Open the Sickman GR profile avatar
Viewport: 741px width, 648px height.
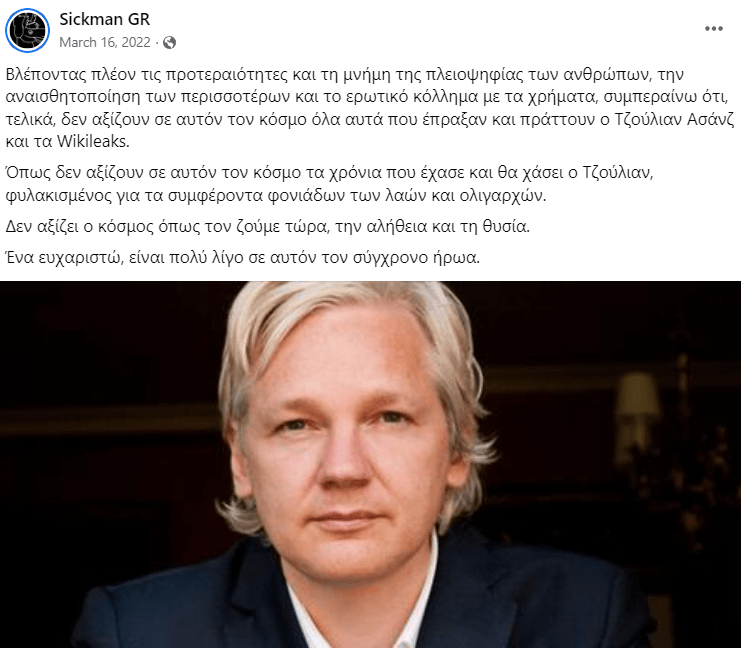tap(27, 30)
